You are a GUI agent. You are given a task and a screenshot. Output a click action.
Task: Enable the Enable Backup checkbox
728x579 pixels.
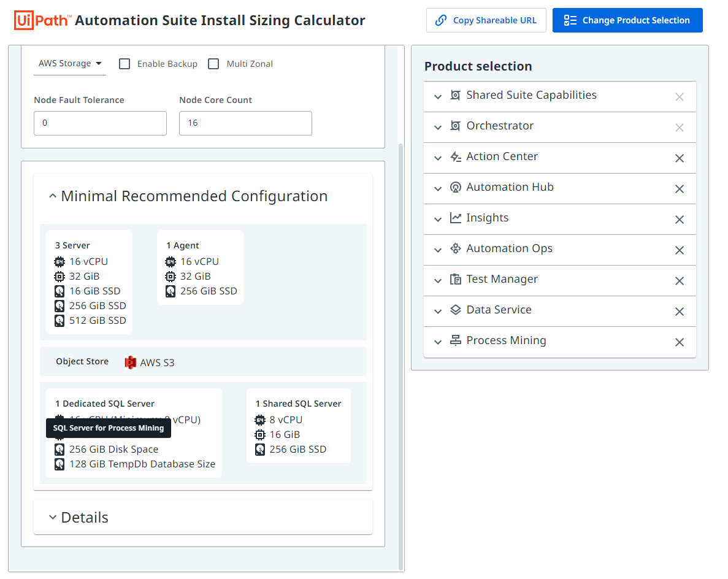[x=125, y=63]
